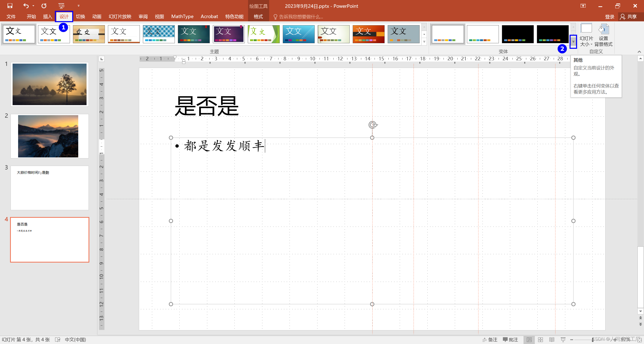Image resolution: width=644 pixels, height=344 pixels.
Task: Click the MathType ribbon tab
Action: (x=182, y=17)
